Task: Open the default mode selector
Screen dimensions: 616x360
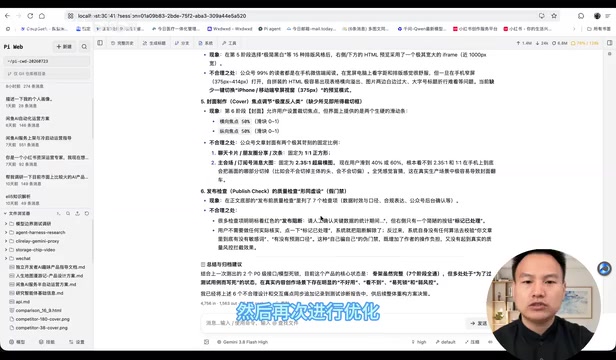Action: [x=445, y=342]
